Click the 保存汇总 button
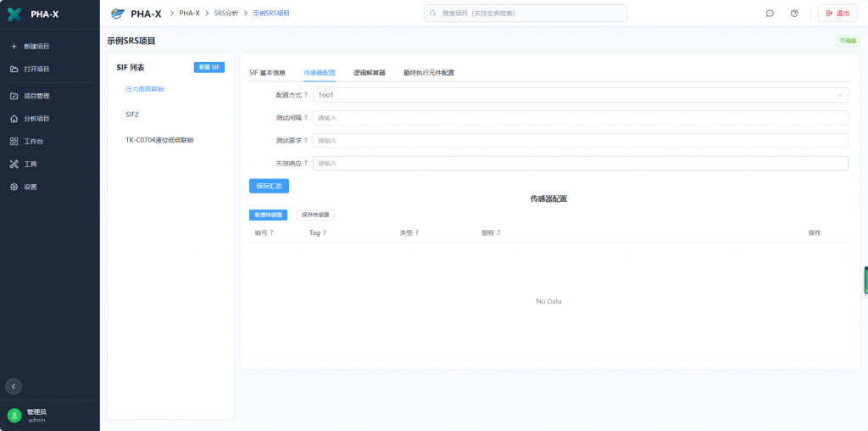The width and height of the screenshot is (868, 431). pos(269,185)
